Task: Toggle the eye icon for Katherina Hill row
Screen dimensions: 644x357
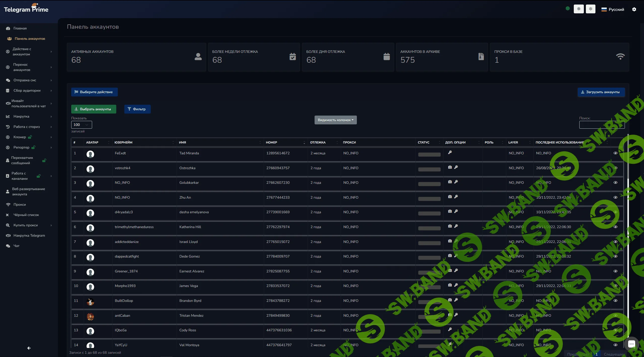Action: 615,227
